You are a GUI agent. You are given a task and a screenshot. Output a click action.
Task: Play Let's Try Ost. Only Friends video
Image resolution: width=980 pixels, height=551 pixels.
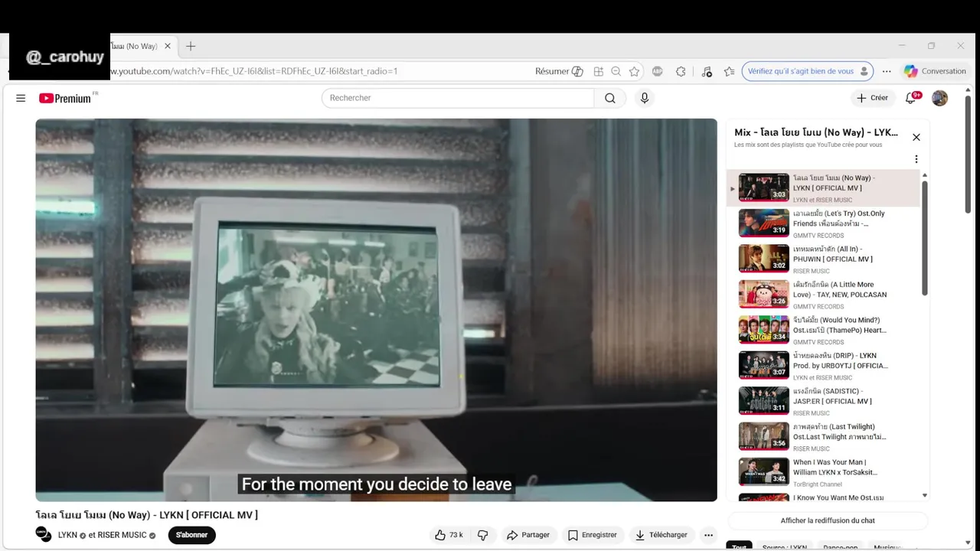823,223
